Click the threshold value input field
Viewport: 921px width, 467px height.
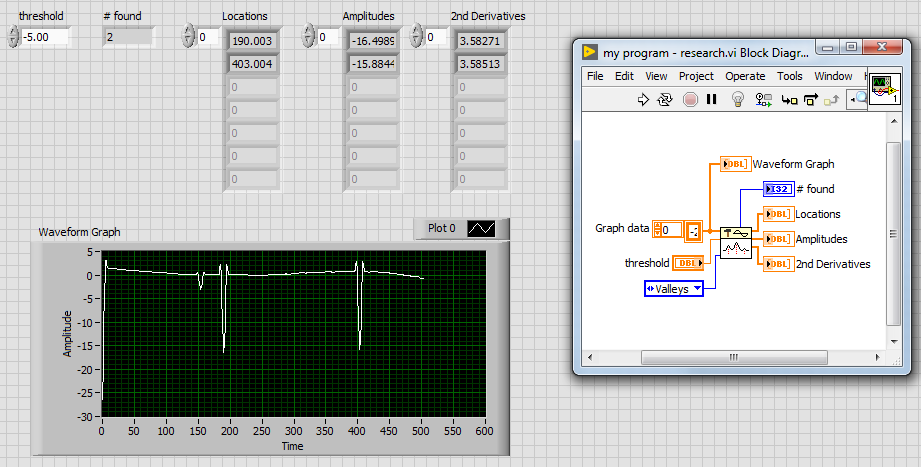click(45, 37)
